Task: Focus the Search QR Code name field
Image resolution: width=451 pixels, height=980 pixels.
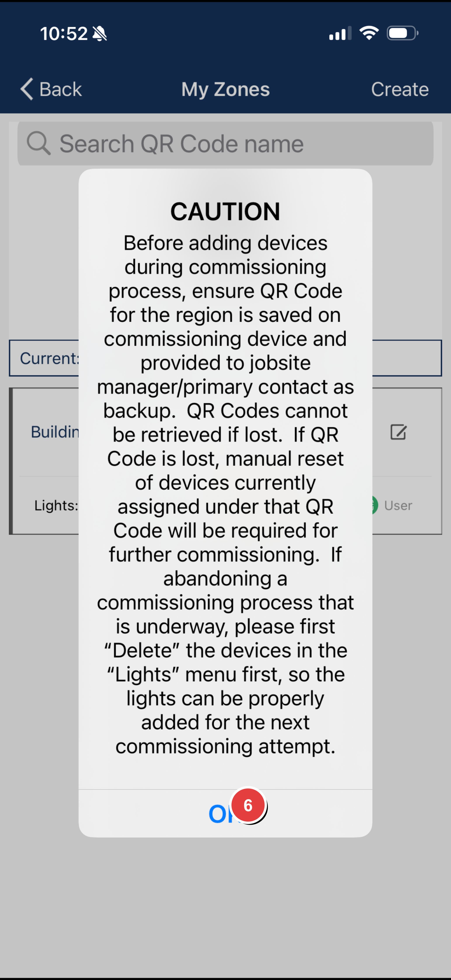Action: pyautogui.click(x=228, y=144)
